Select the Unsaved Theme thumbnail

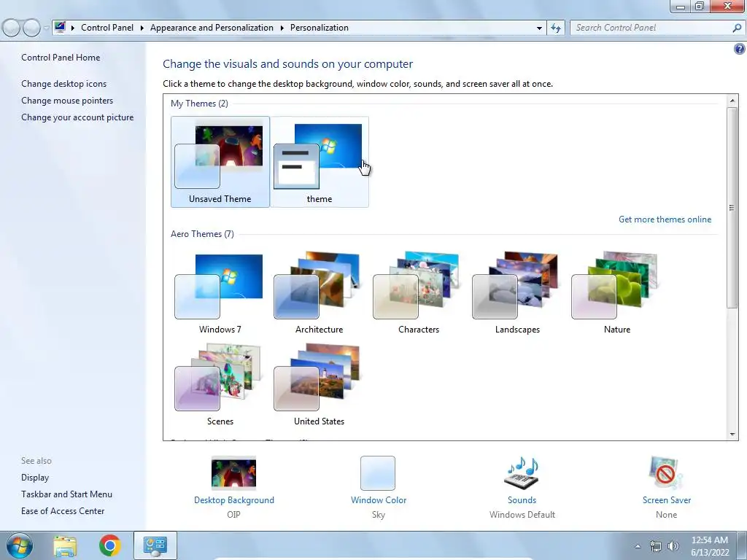(x=220, y=161)
